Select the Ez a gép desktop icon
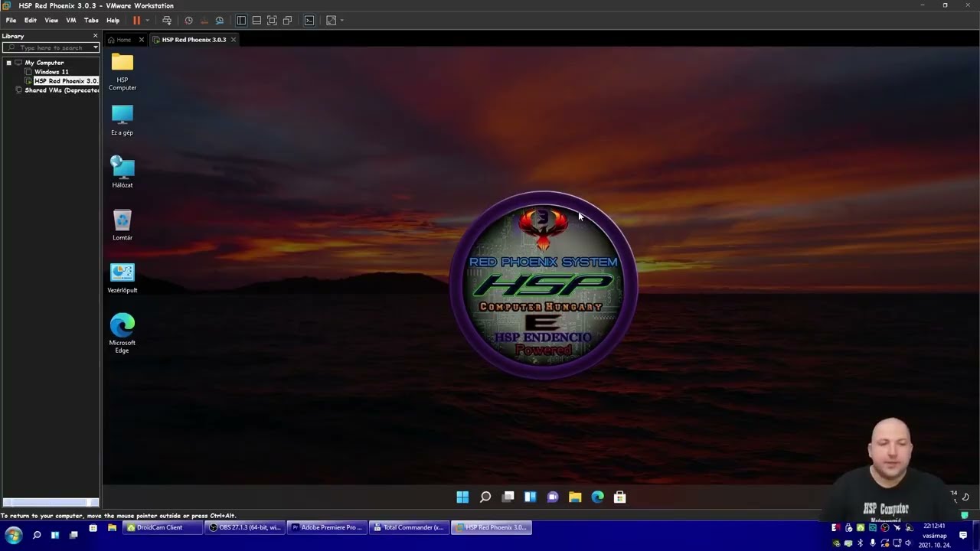 122,120
